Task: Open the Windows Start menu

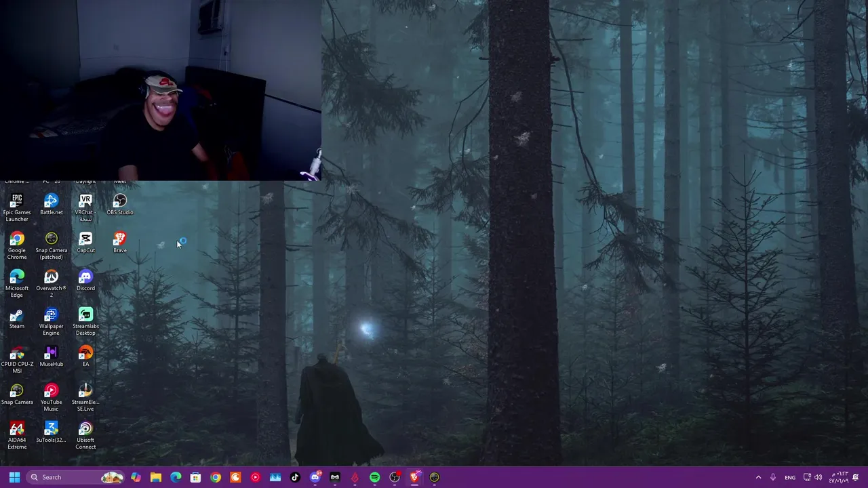Action: click(14, 477)
